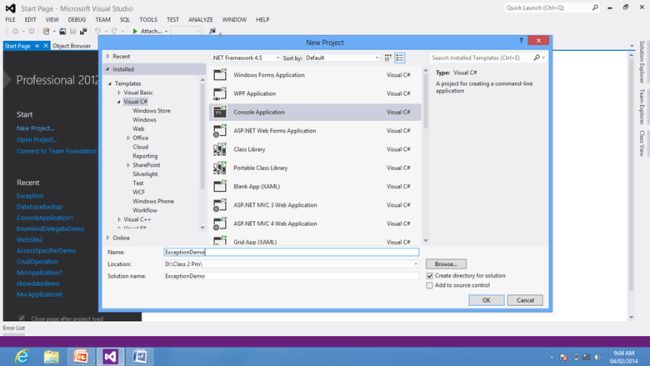Open File Explorer from the taskbar

point(51,356)
